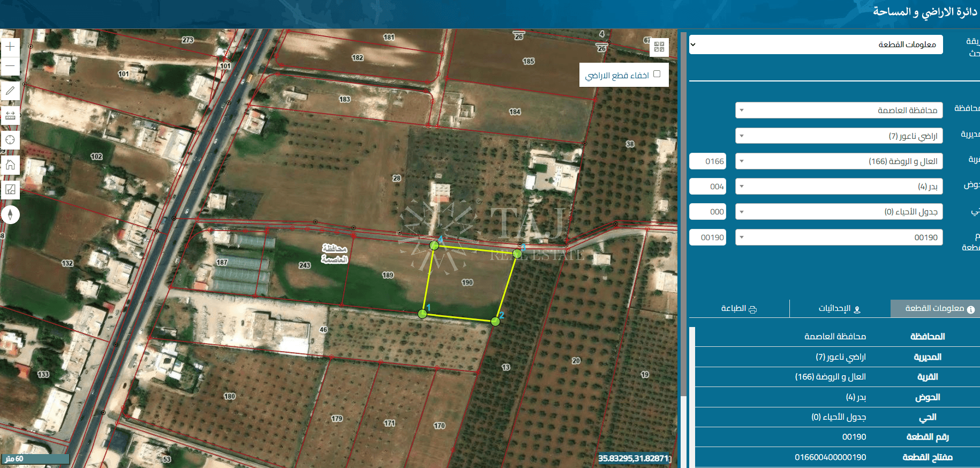
Task: Tick the اخفاء قطع الاراضي checkbox
Action: (x=657, y=74)
